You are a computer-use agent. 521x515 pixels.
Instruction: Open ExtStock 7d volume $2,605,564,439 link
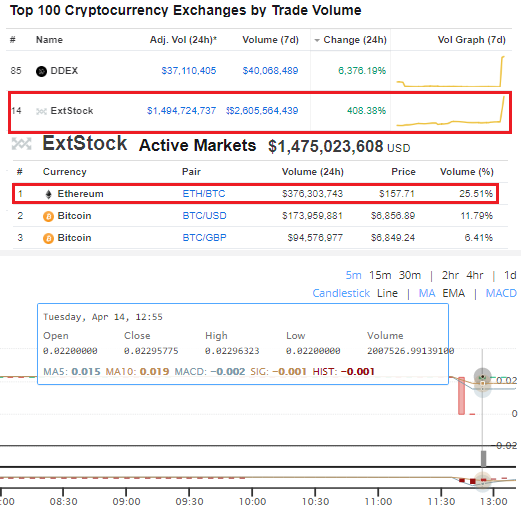pyautogui.click(x=262, y=111)
